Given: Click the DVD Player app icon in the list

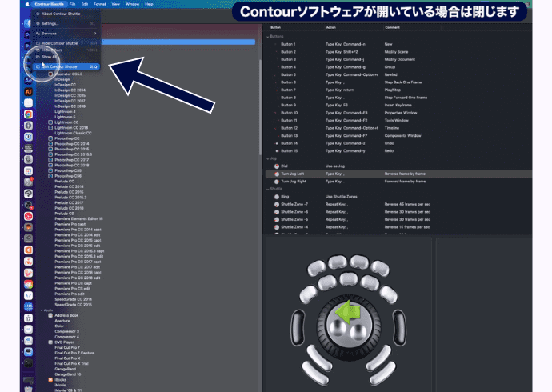Looking at the screenshot, I should [x=50, y=342].
